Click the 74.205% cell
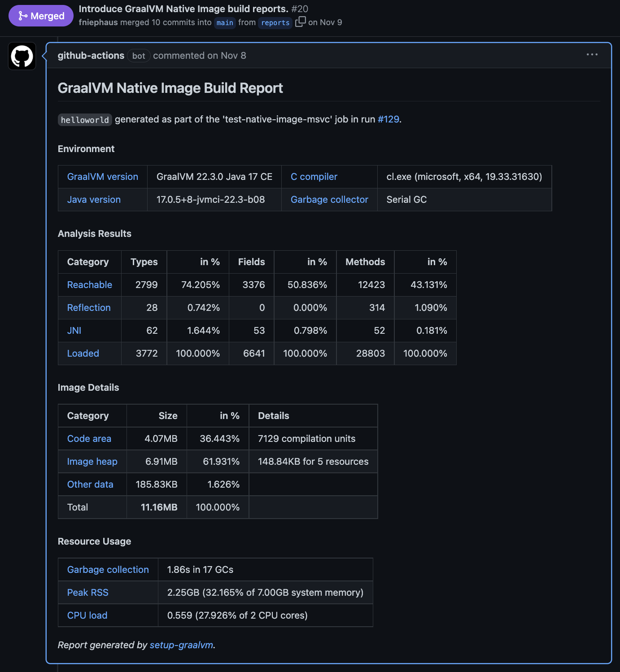The width and height of the screenshot is (620, 672). (198, 285)
